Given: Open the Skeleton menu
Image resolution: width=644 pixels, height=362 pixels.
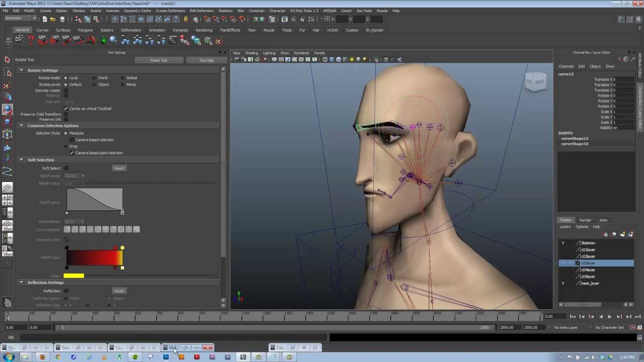Looking at the screenshot, I should click(225, 11).
